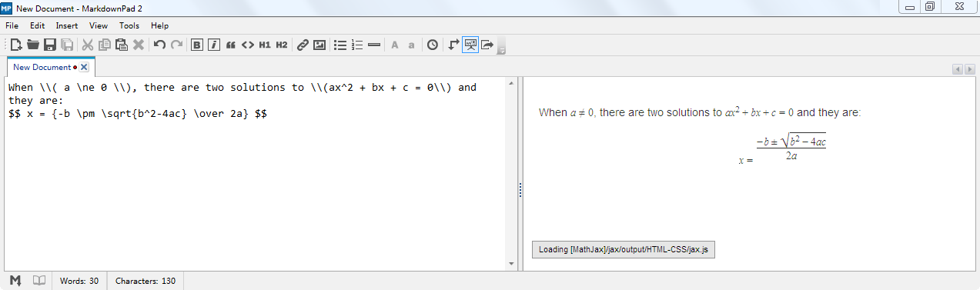Open a file using the folder icon
Screen dimensions: 980x290
[x=33, y=45]
